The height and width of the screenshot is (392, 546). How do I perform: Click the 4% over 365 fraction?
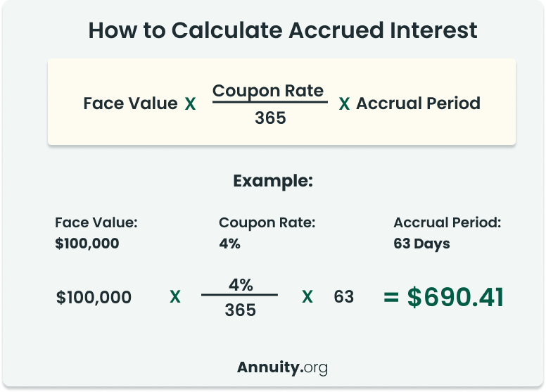tap(240, 297)
